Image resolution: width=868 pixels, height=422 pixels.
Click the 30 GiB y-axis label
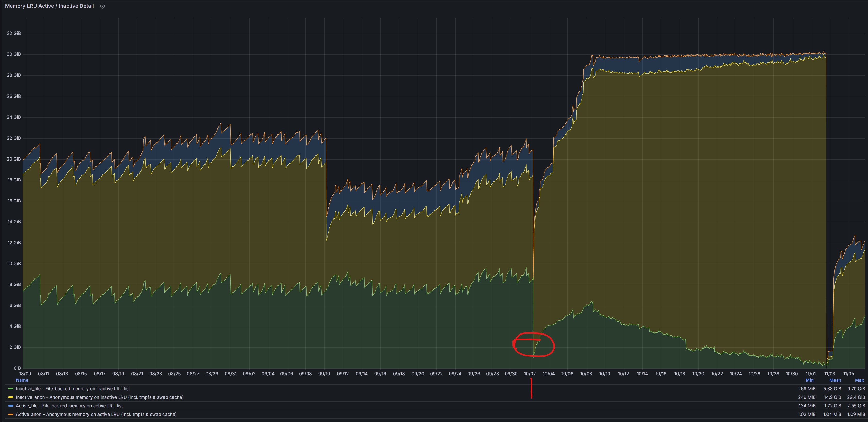13,54
